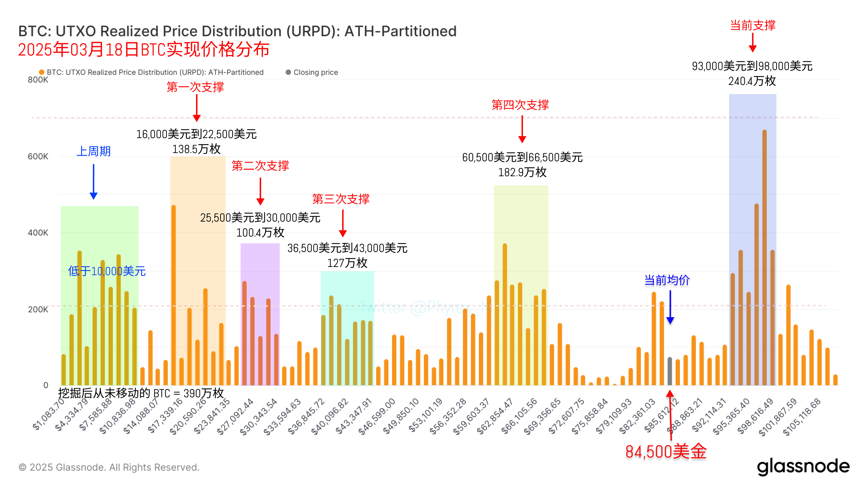Click the tallest bar in the blue zone
Viewport: 868px width, 489px height.
pyautogui.click(x=765, y=257)
